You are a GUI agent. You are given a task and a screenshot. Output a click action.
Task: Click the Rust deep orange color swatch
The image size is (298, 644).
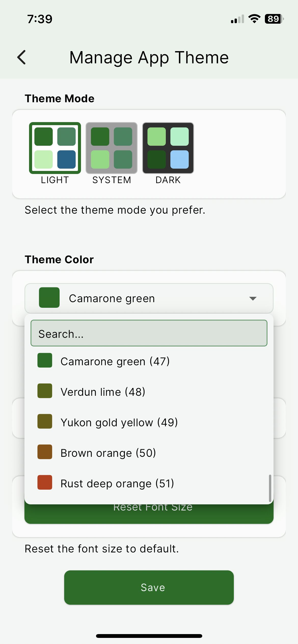(45, 482)
